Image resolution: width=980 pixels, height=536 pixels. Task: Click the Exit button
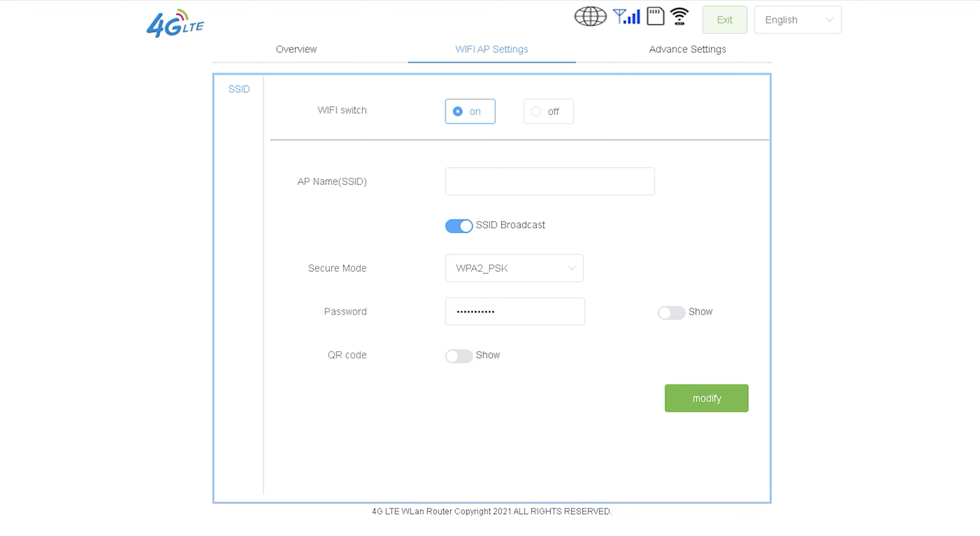click(x=725, y=20)
